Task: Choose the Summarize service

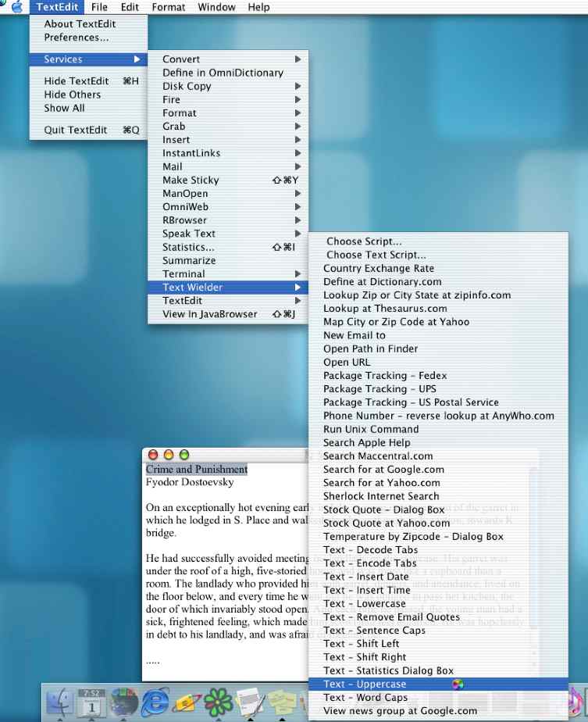Action: click(x=228, y=260)
